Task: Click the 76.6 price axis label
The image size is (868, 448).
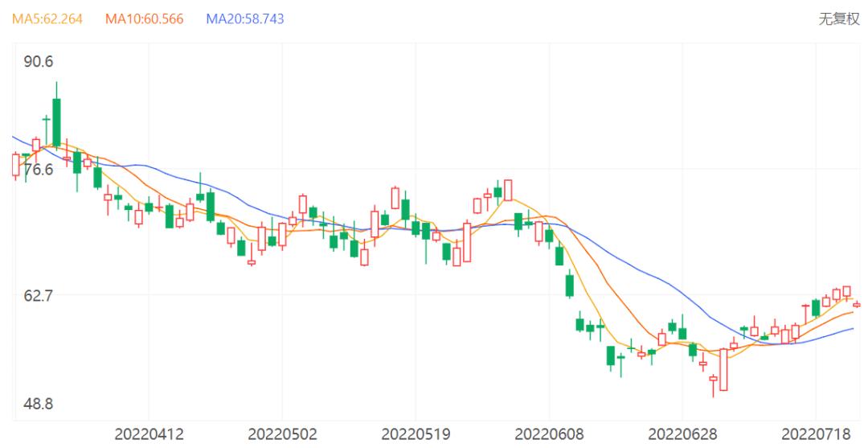Action: coord(39,169)
